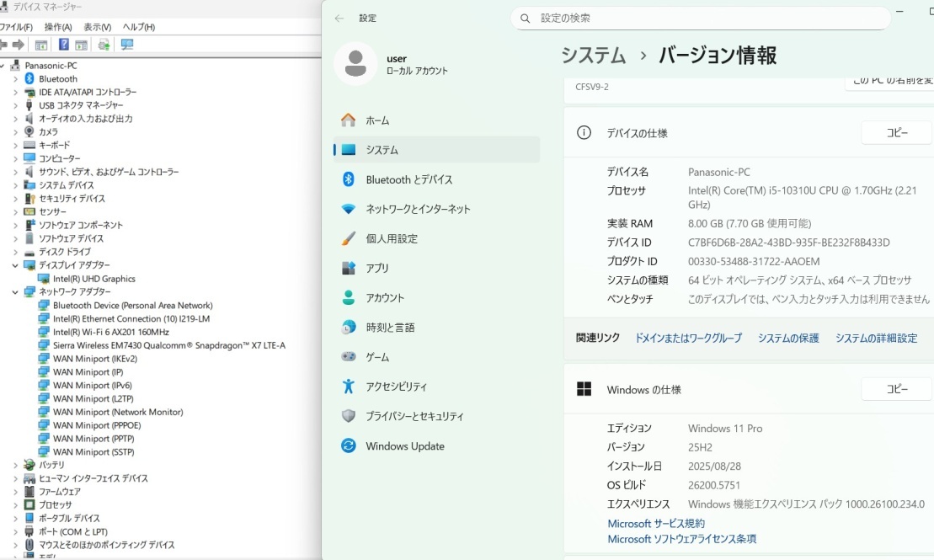934x560 pixels.
Task: Open the Microsoft サービス規約 link
Action: pos(656,523)
